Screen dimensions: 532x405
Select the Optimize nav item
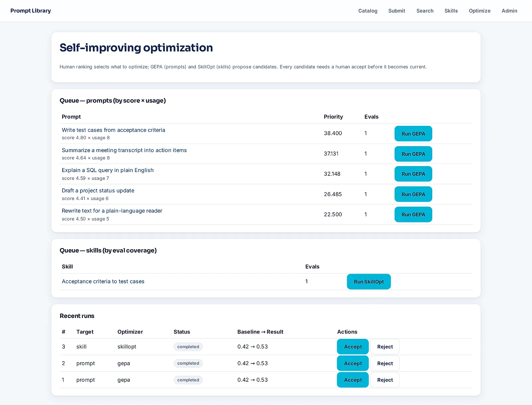click(480, 11)
